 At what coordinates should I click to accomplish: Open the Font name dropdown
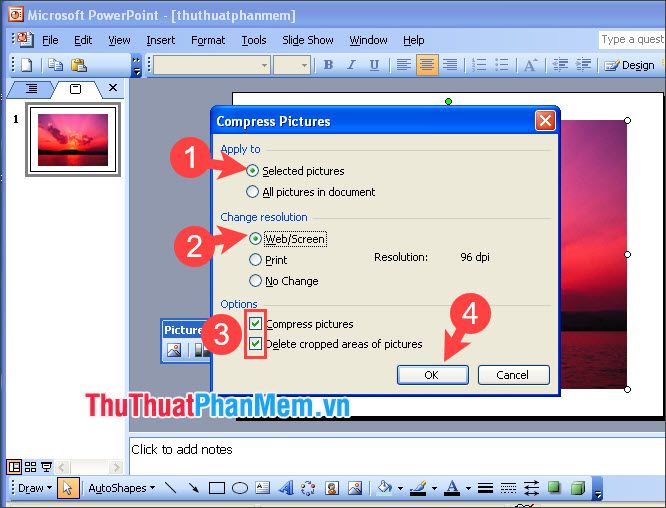264,65
